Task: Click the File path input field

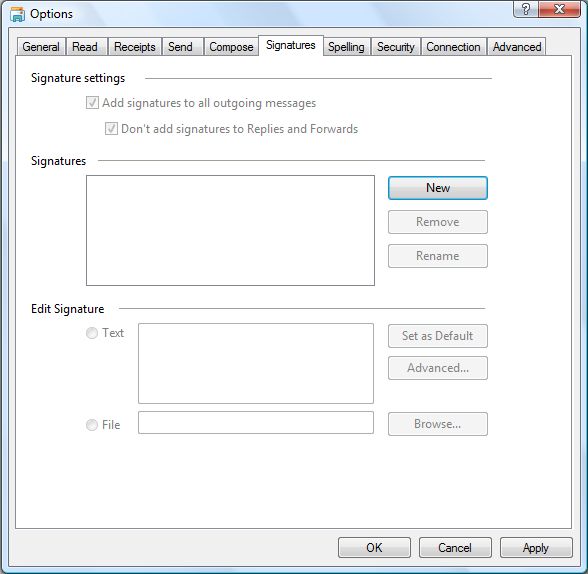Action: pyautogui.click(x=256, y=423)
